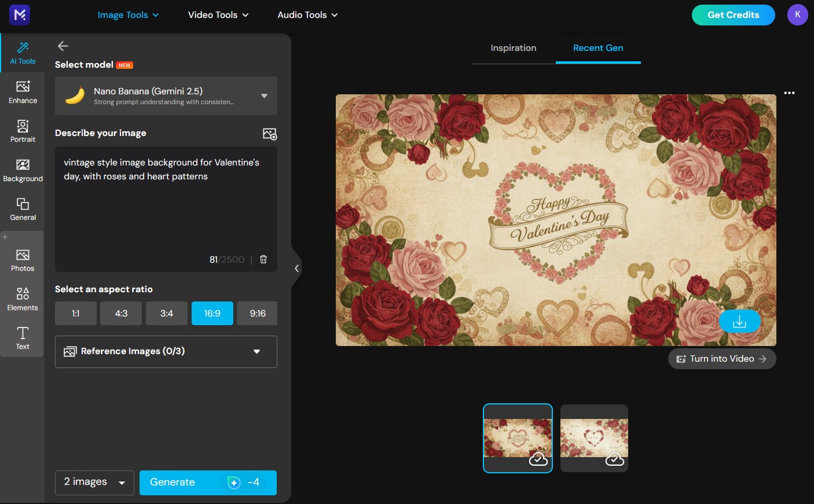
Task: Click the add reference image icon
Action: pyautogui.click(x=270, y=134)
